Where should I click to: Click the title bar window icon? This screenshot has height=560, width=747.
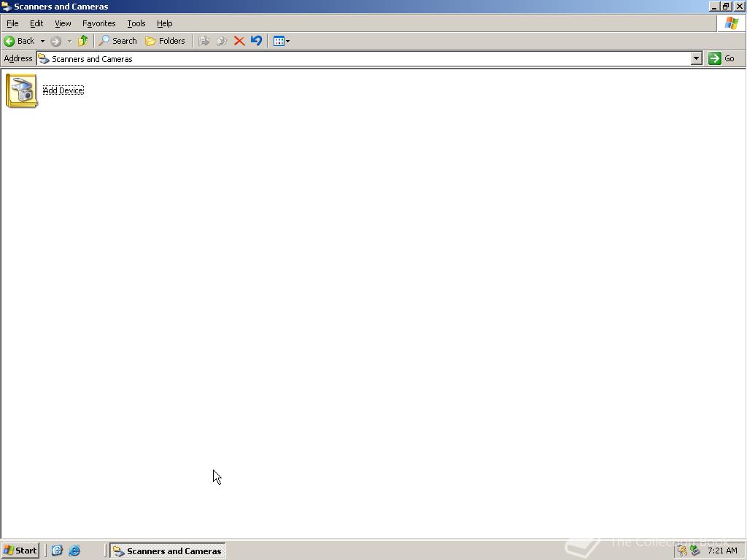(x=7, y=7)
